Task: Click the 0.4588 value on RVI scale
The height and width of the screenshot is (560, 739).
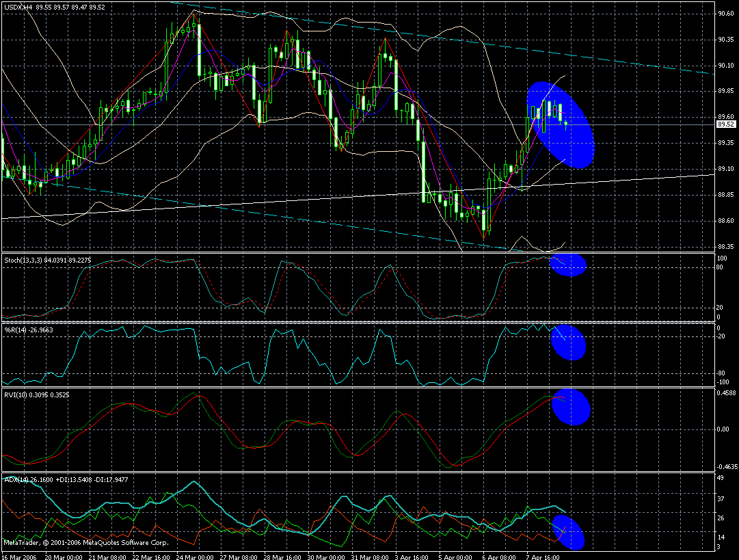Action: pos(726,392)
